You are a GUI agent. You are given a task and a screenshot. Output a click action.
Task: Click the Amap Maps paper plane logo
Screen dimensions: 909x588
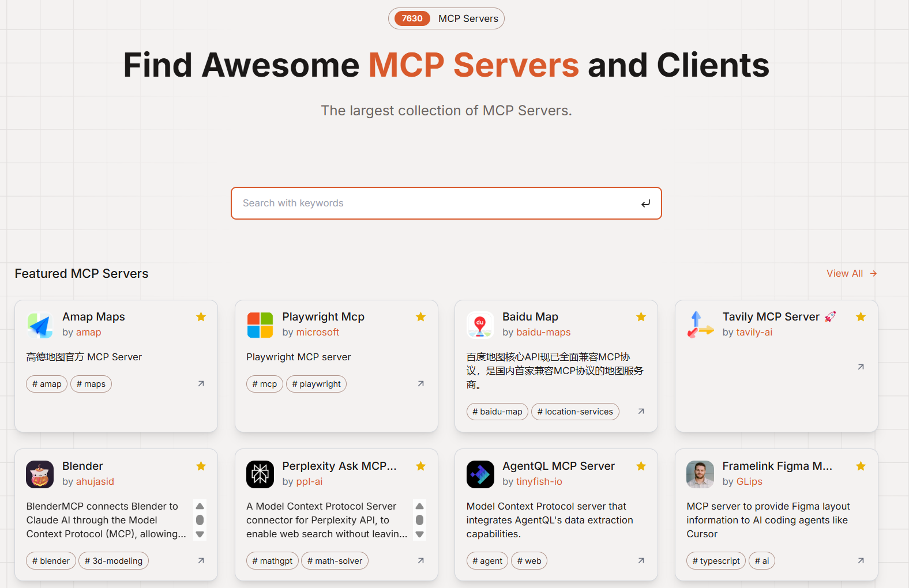[x=40, y=325]
